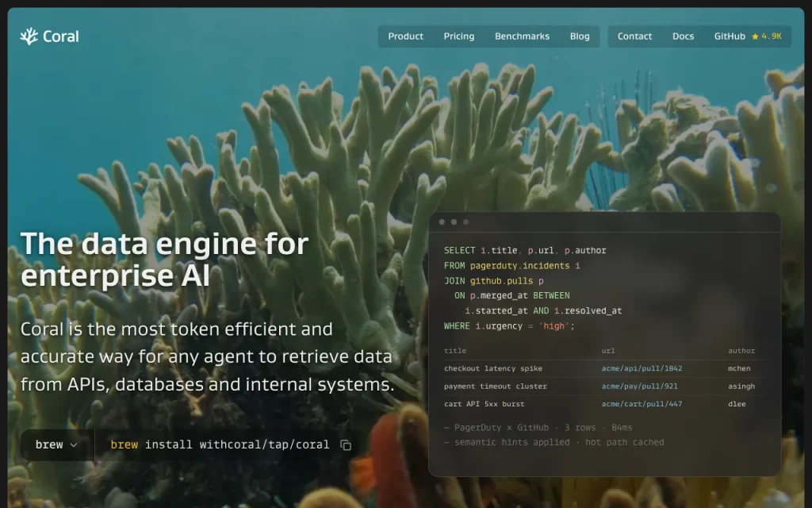
Task: Click the 'author' column header
Action: (741, 351)
